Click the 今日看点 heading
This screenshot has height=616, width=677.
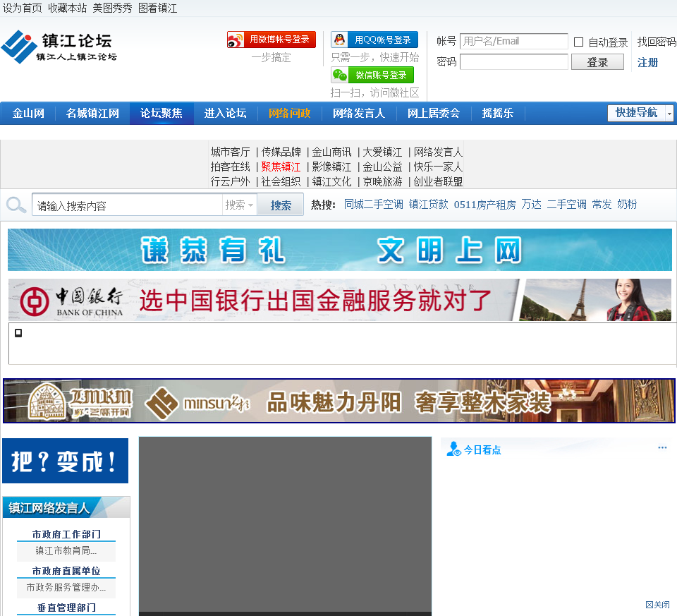click(482, 449)
